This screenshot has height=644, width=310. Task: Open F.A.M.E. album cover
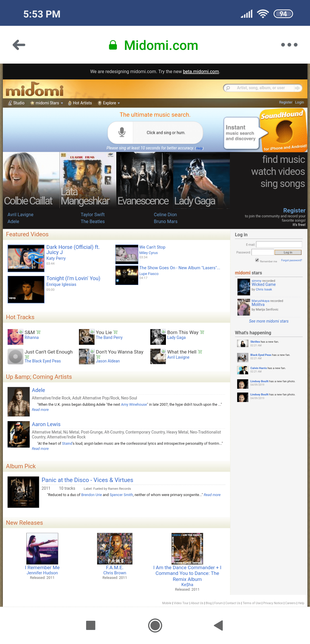click(115, 549)
